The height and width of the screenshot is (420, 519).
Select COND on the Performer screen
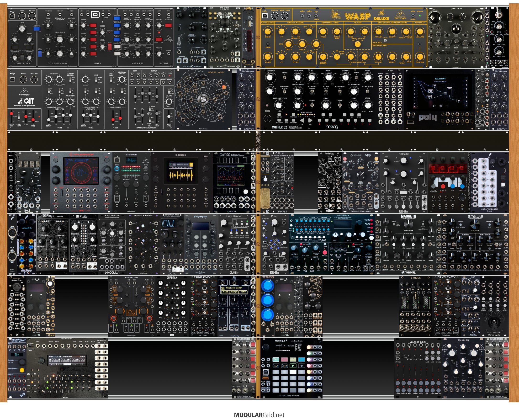pos(81,364)
